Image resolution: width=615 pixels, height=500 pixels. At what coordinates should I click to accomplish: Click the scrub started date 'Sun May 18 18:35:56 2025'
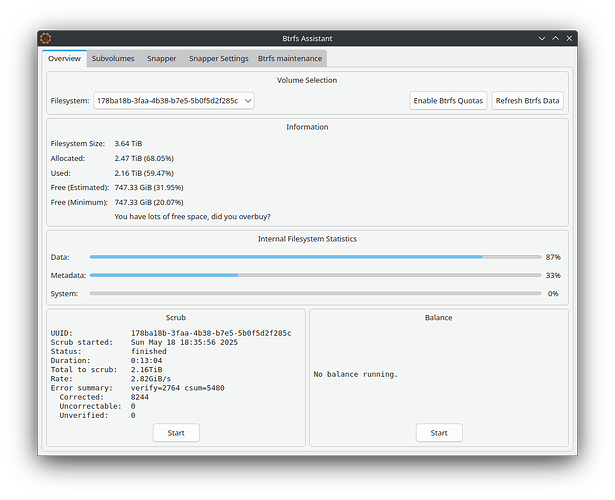(184, 342)
